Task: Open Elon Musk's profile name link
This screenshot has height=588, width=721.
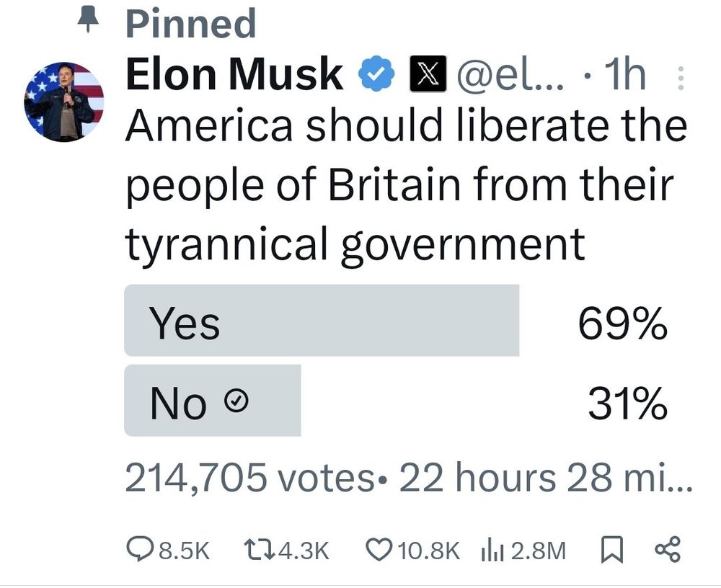Action: [234, 75]
